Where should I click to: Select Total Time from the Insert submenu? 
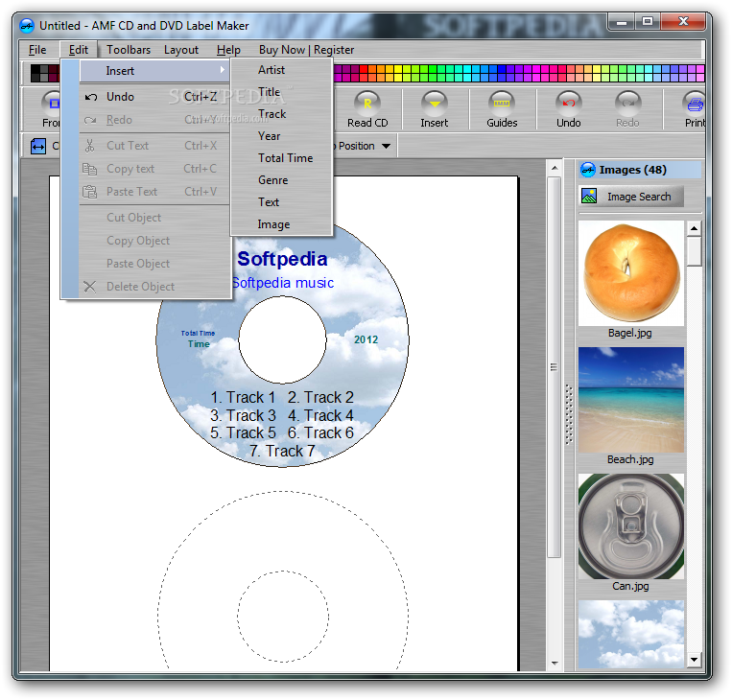coord(282,158)
